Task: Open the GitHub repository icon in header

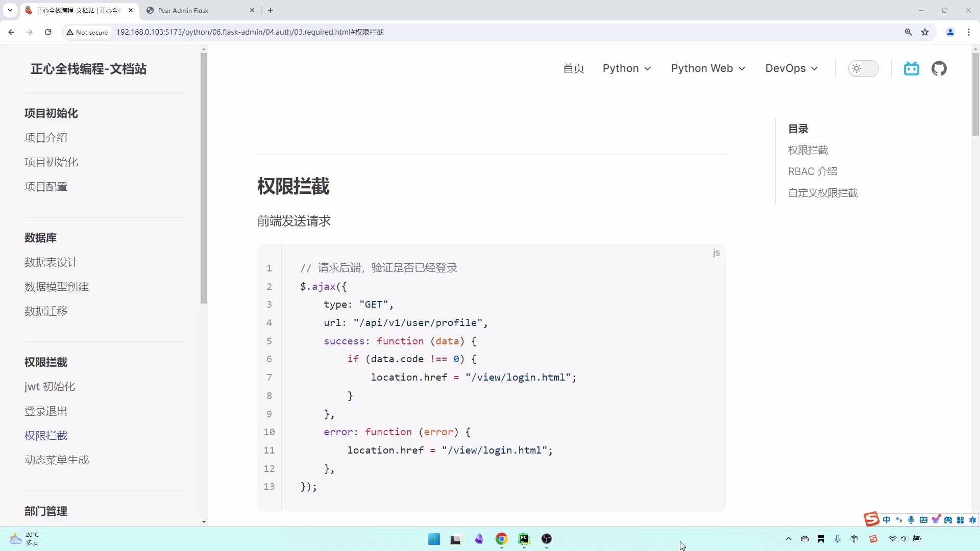Action: [x=939, y=68]
